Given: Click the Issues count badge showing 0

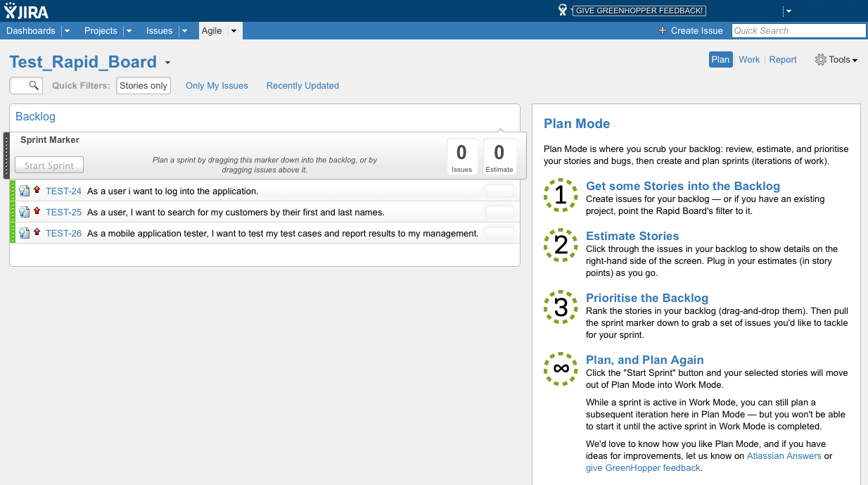Looking at the screenshot, I should [461, 156].
